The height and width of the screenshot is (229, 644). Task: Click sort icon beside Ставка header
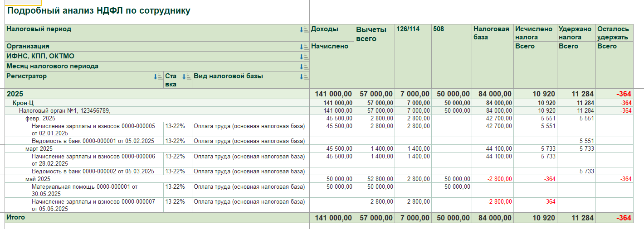[x=186, y=76]
